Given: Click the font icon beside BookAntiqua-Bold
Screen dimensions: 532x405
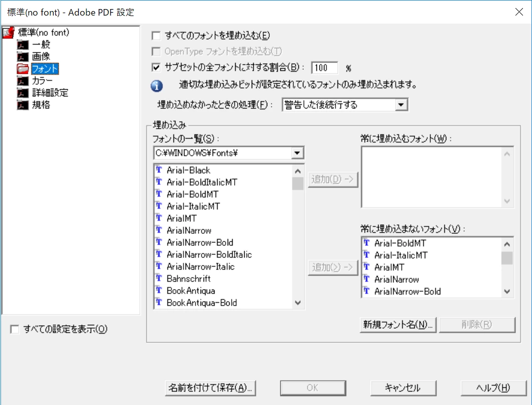Looking at the screenshot, I should click(x=159, y=302).
